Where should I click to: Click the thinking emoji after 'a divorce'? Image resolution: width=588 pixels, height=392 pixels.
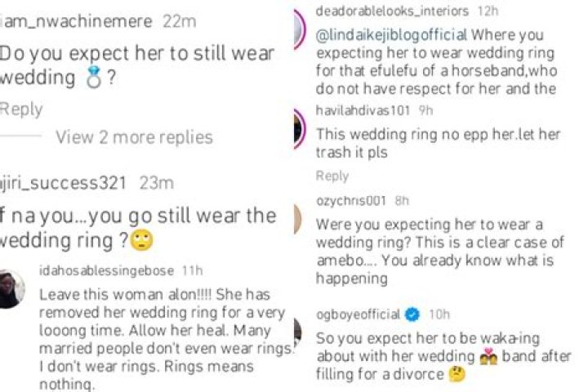pos(457,374)
